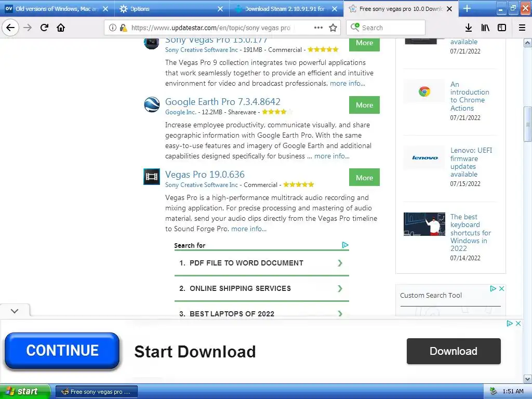Open Vegas Pro 19.0.636 title link
Screen dimensions: 532x399
(x=205, y=174)
